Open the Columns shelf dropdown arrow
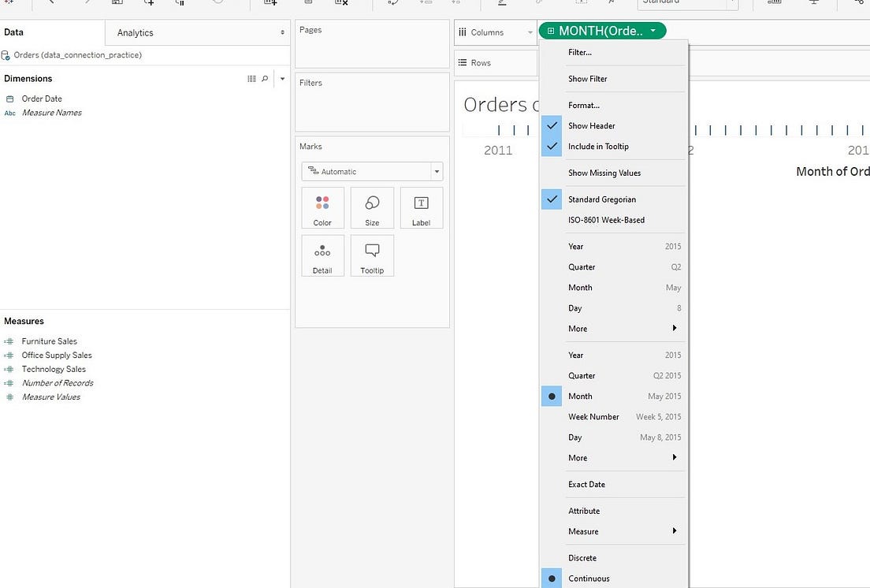Viewport: 870px width, 588px height. pos(530,32)
